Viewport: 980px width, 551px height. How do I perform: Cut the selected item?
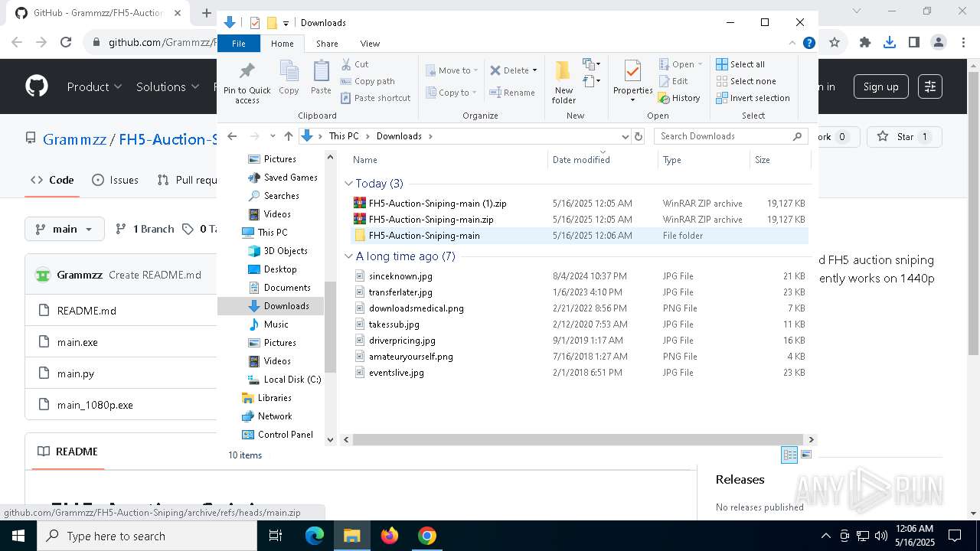tap(354, 64)
